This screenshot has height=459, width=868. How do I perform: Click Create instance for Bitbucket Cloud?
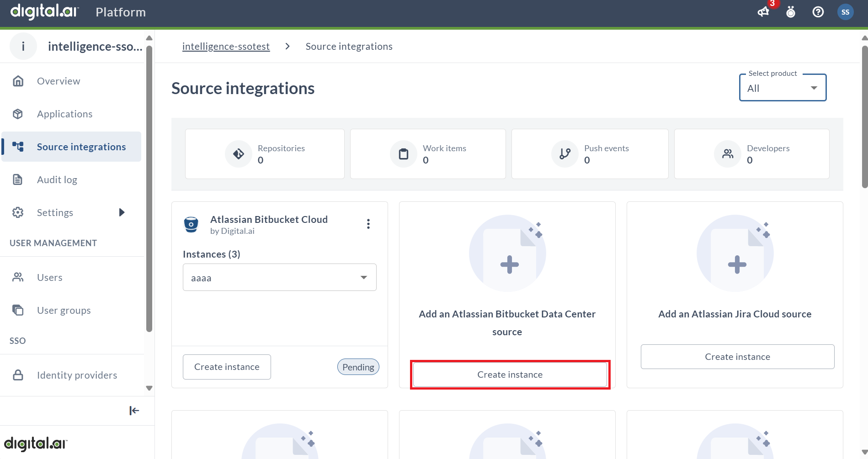pyautogui.click(x=227, y=367)
